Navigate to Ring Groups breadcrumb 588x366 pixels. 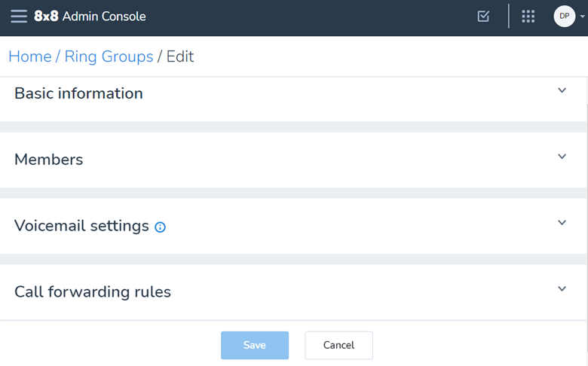(109, 56)
